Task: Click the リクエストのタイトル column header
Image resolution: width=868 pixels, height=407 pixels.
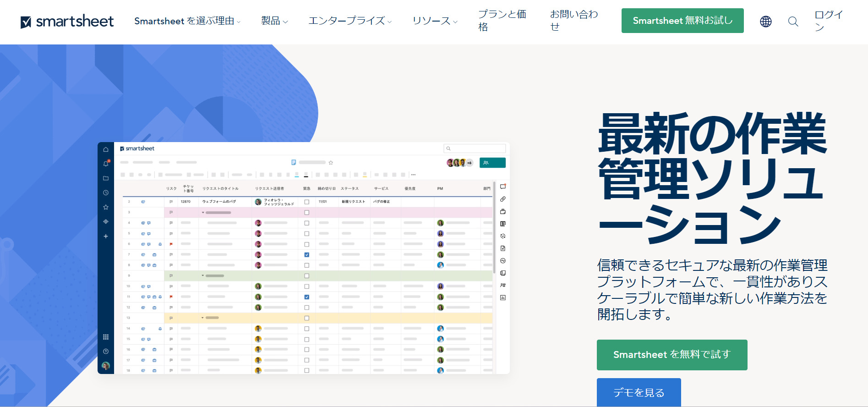Action: coord(221,188)
